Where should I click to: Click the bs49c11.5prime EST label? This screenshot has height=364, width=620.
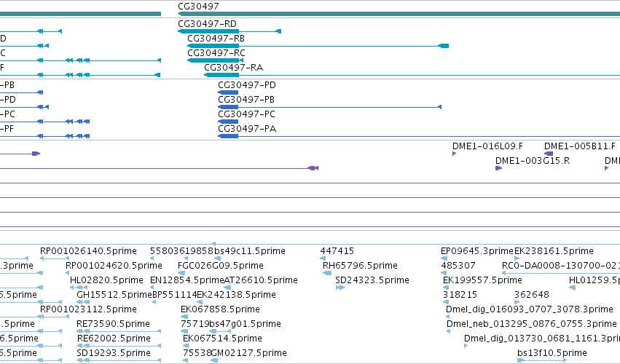click(x=249, y=251)
